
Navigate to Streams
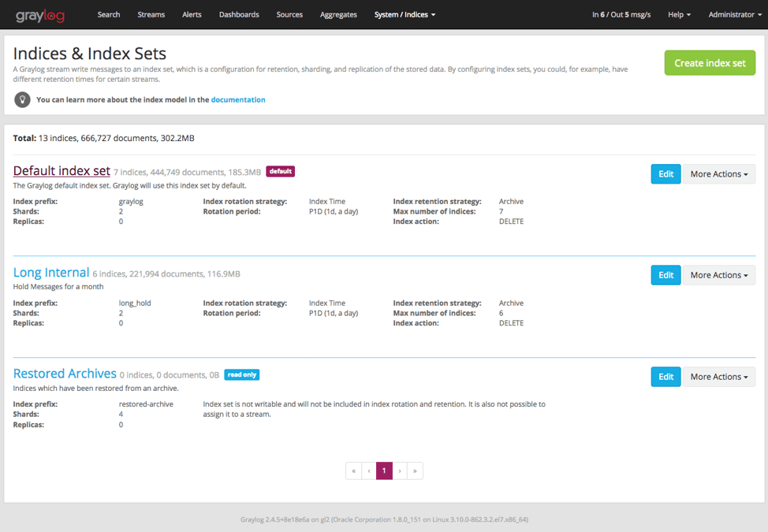click(x=151, y=14)
